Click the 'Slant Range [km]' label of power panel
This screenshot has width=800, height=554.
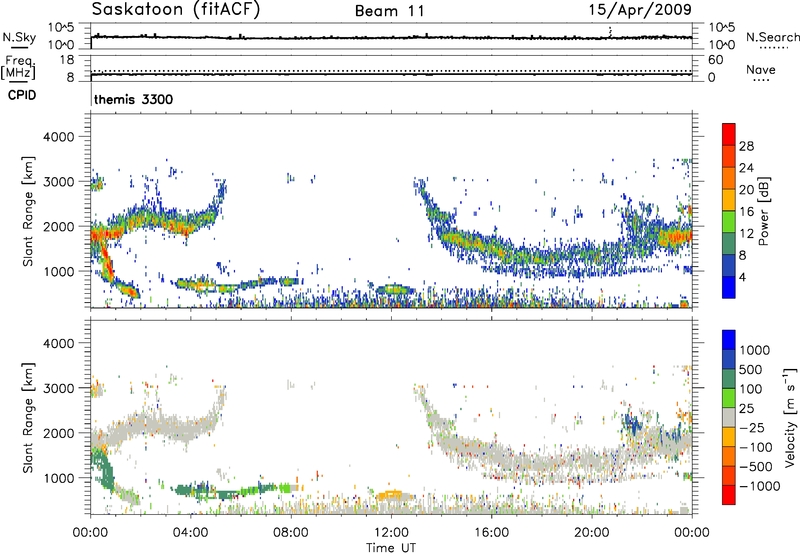28,211
